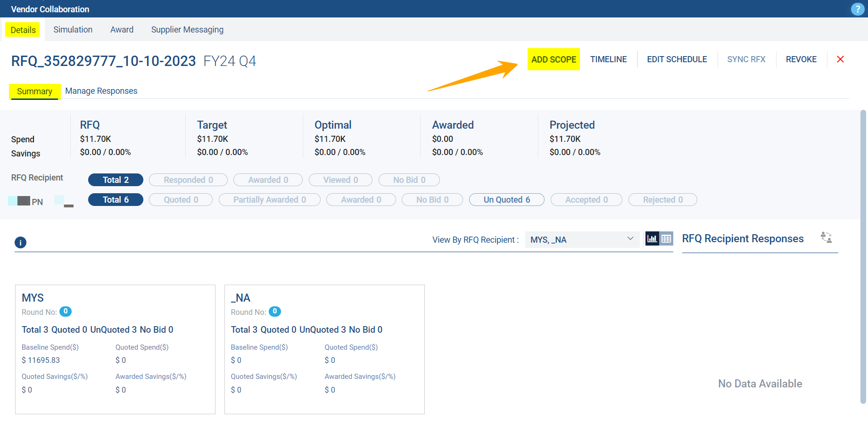
Task: Click MYS Round No badge
Action: 66,312
